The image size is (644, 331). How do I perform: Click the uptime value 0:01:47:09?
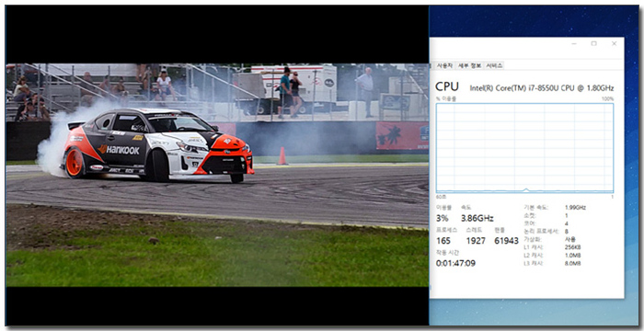coord(455,263)
